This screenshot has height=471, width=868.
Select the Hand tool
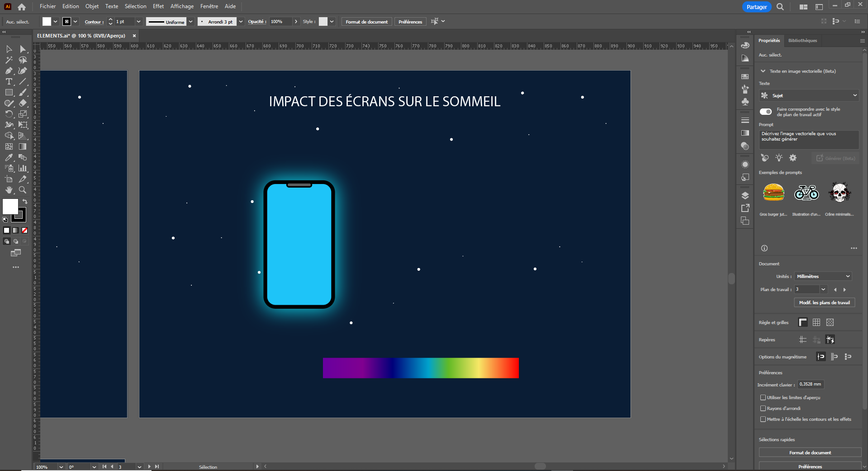pos(9,190)
